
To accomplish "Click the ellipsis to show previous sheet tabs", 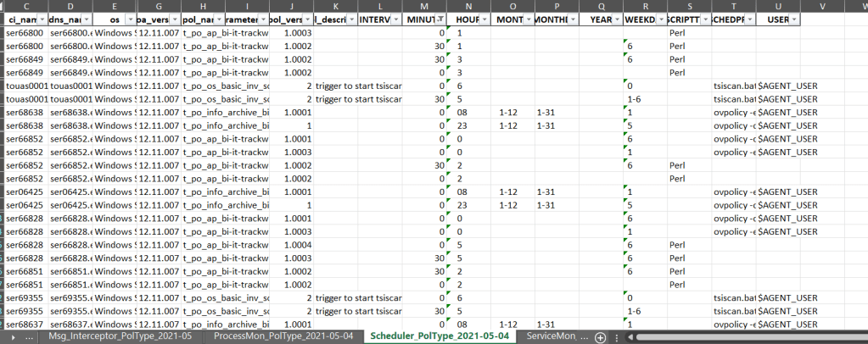I will pos(31,336).
